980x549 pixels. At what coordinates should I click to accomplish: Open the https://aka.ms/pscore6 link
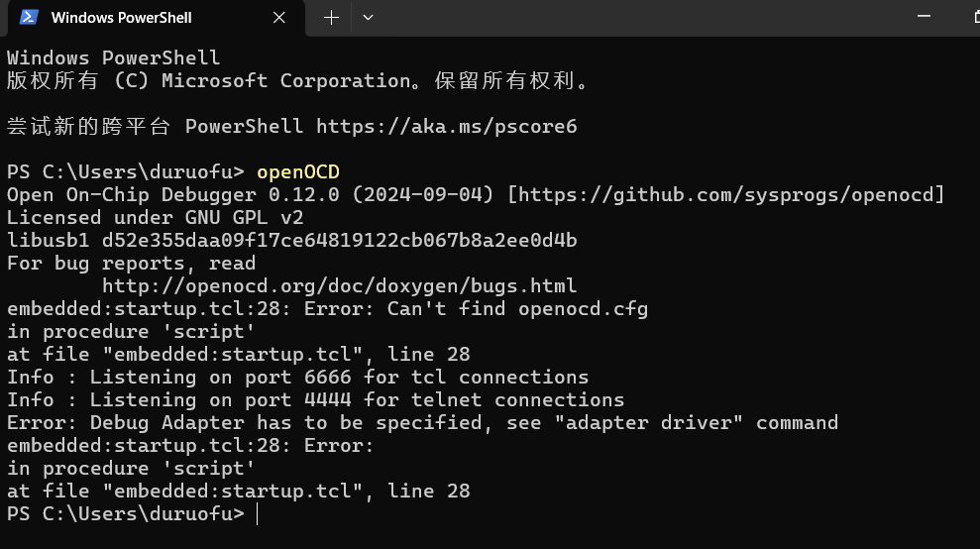446,126
